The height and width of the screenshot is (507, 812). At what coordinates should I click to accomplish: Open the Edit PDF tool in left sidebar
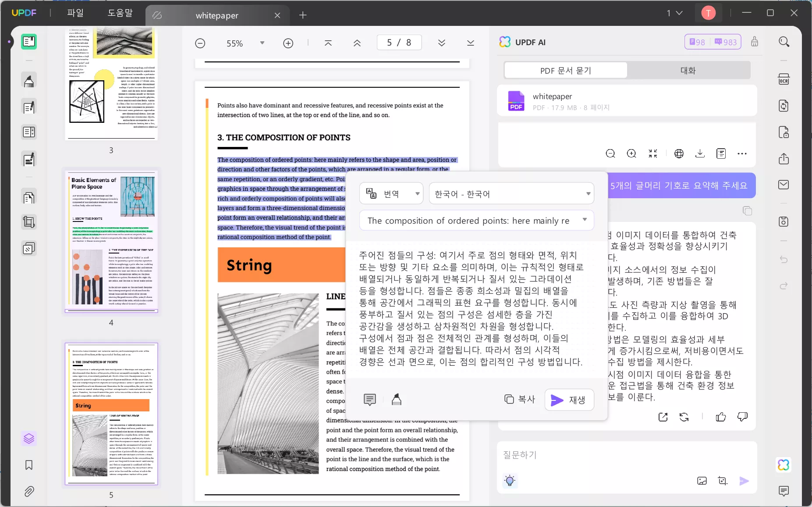tap(29, 107)
